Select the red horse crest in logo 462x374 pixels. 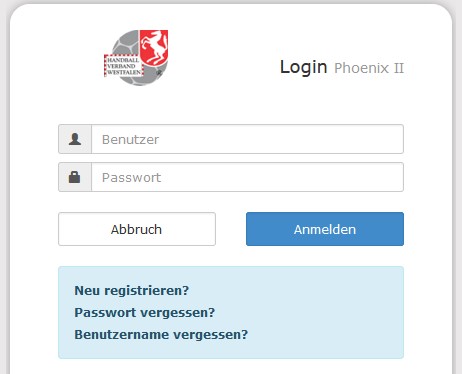tap(154, 47)
